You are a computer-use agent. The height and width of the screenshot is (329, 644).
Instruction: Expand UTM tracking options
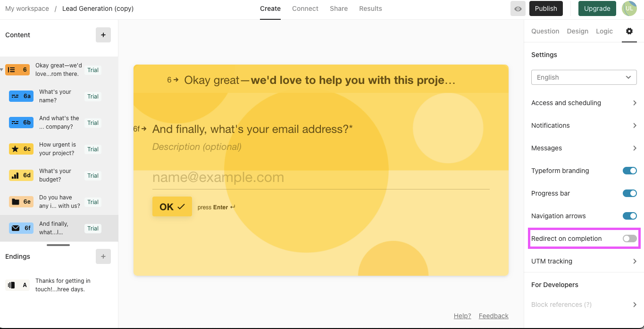(584, 261)
